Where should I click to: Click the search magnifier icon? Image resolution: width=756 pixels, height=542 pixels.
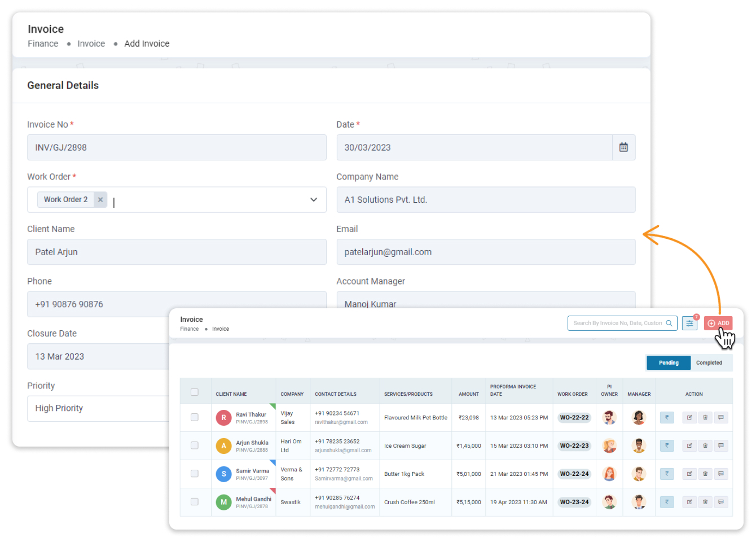coord(670,323)
